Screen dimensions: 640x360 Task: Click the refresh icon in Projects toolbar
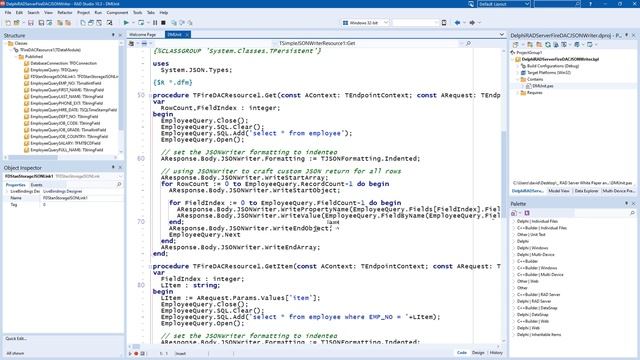point(548,44)
